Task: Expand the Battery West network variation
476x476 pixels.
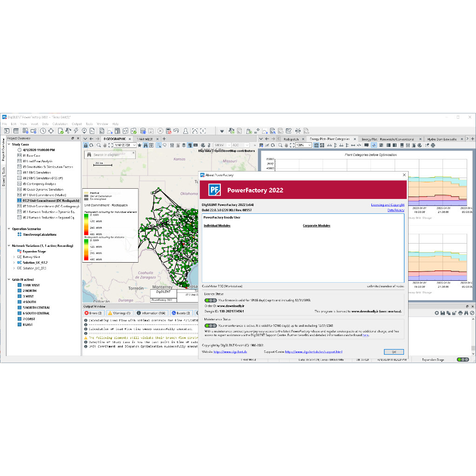Action: (x=13, y=257)
